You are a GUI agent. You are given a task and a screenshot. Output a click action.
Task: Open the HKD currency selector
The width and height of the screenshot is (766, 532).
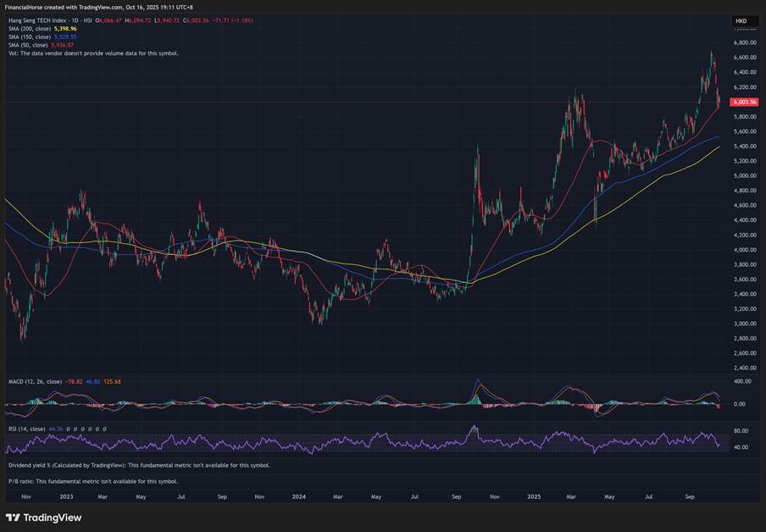click(x=741, y=20)
